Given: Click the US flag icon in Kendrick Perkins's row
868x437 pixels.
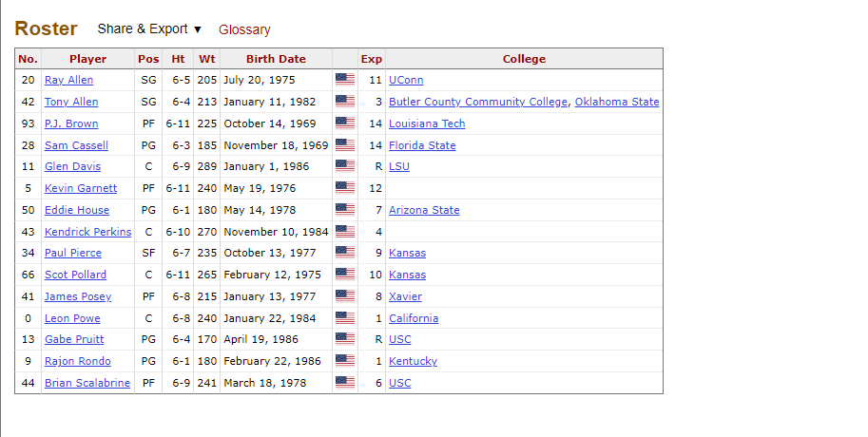Looking at the screenshot, I should tap(345, 231).
